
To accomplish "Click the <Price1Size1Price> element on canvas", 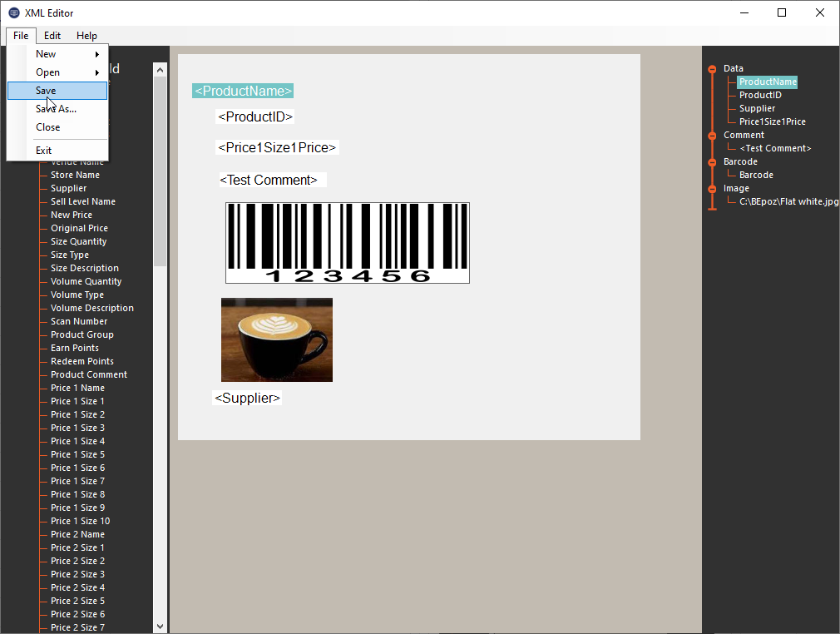I will tap(277, 148).
